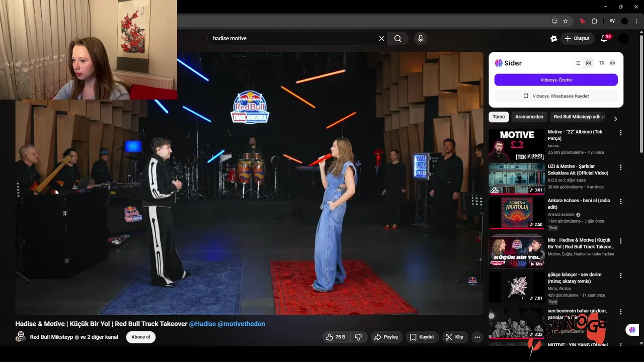Open Miraç Akatay channel name
The image size is (644, 362).
click(x=560, y=289)
